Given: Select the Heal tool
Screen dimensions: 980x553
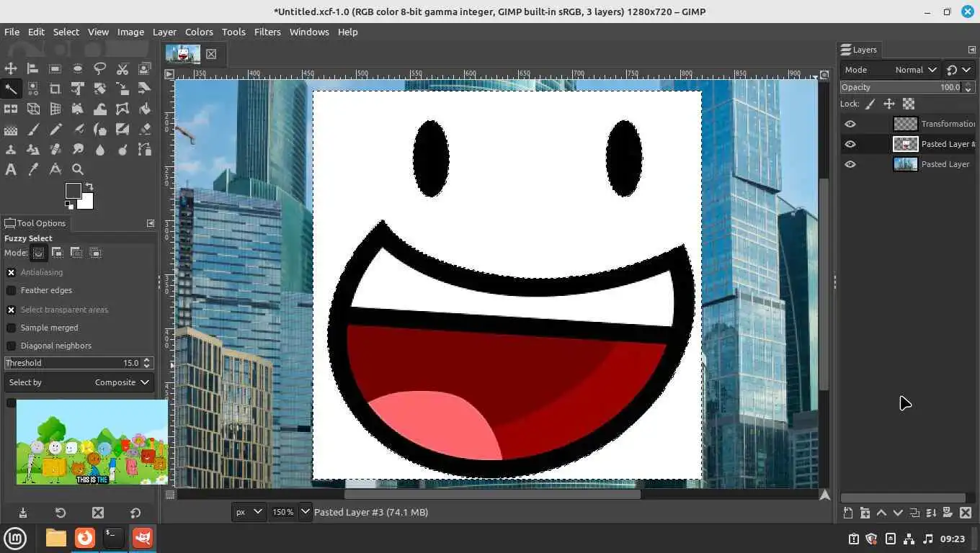Looking at the screenshot, I should (x=55, y=150).
